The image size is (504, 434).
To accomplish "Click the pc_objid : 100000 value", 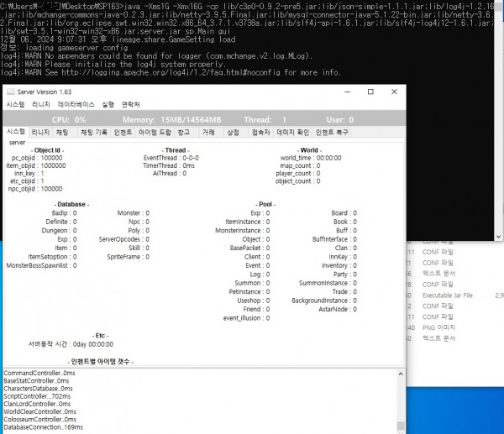I will 37,158.
